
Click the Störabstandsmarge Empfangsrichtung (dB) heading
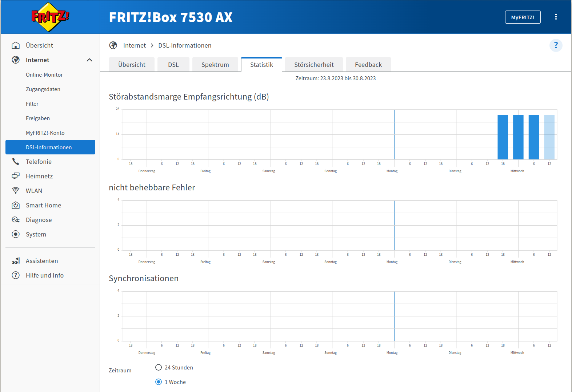pos(189,97)
